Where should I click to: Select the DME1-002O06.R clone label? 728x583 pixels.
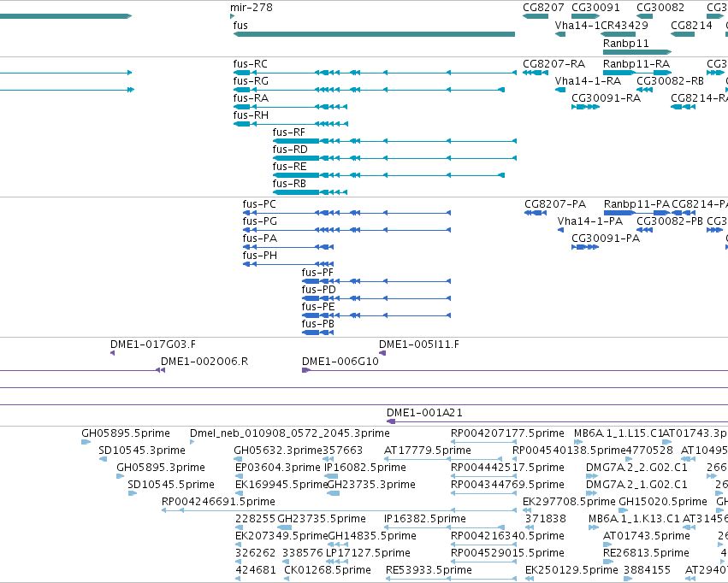[x=204, y=362]
